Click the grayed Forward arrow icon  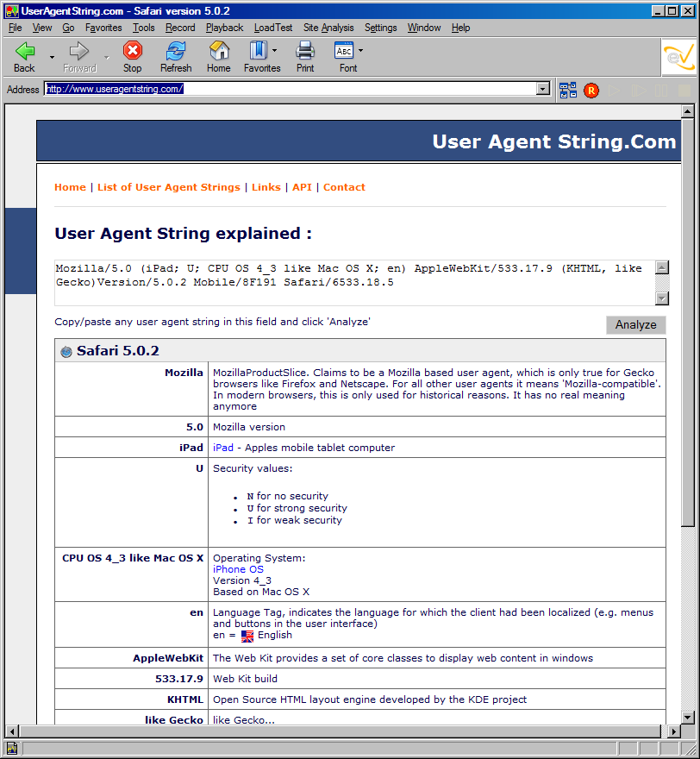[x=78, y=51]
